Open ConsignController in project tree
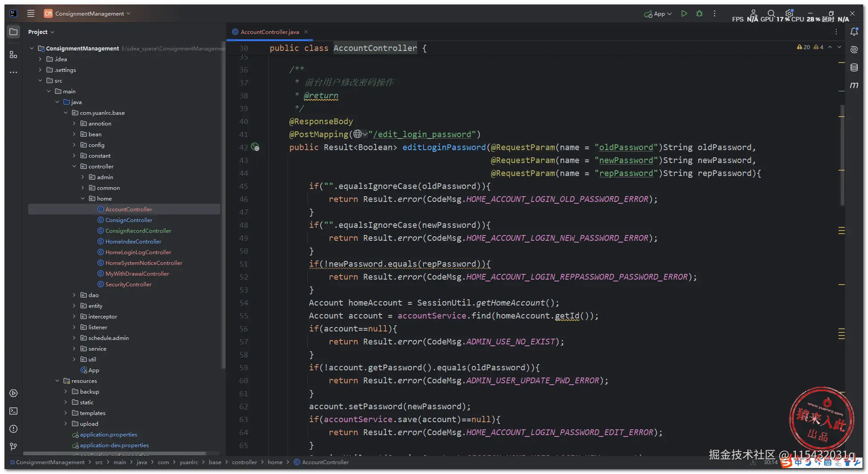 point(124,220)
